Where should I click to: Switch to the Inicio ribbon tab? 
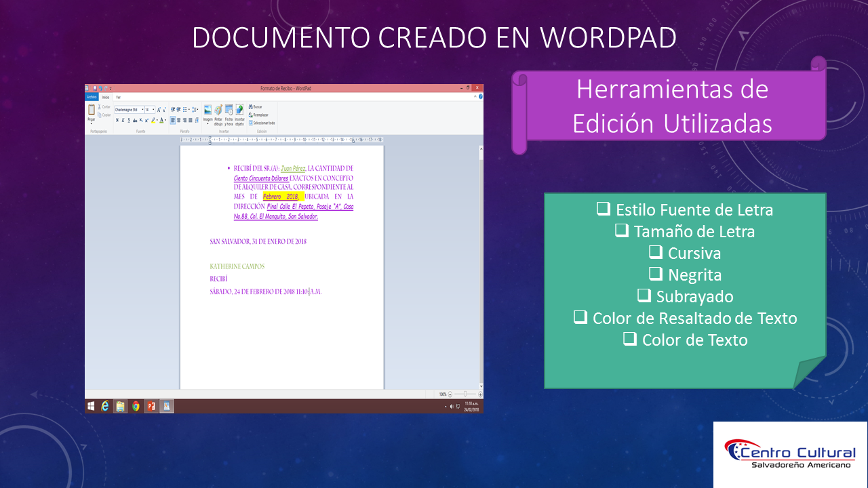pyautogui.click(x=105, y=97)
